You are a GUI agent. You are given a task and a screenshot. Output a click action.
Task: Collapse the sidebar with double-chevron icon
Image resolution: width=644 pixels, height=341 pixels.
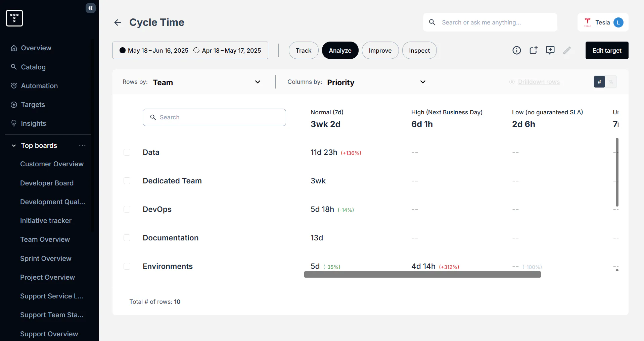(x=90, y=8)
